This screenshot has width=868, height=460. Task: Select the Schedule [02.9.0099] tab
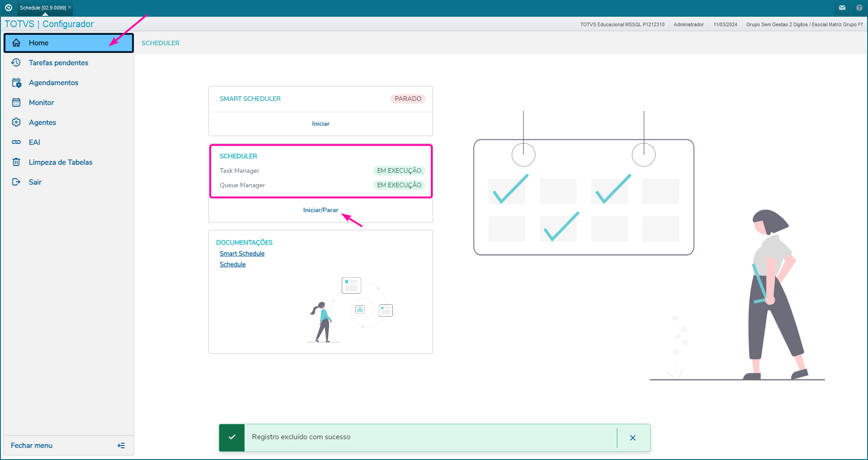click(42, 8)
